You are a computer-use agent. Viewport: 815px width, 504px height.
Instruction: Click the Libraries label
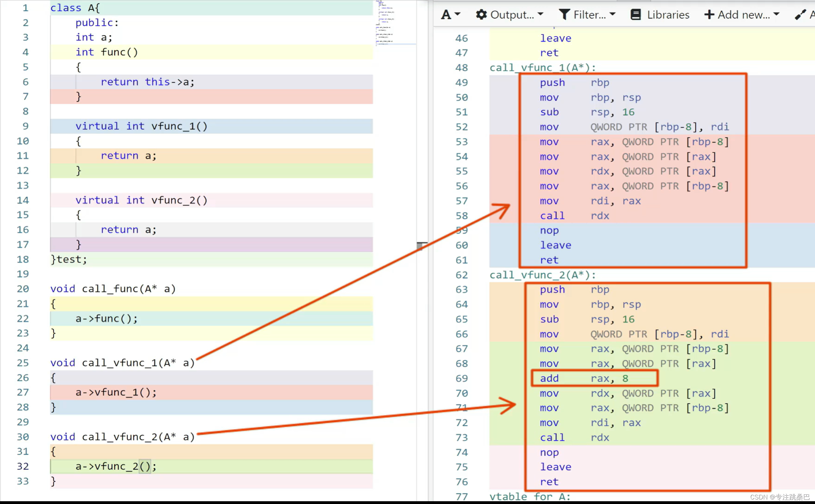click(x=668, y=15)
